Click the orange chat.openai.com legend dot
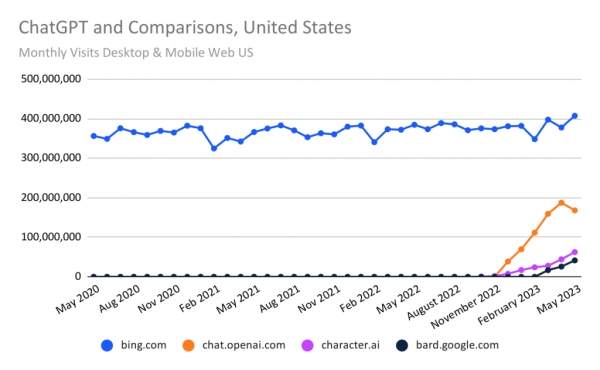Image resolution: width=600 pixels, height=370 pixels. coord(188,346)
